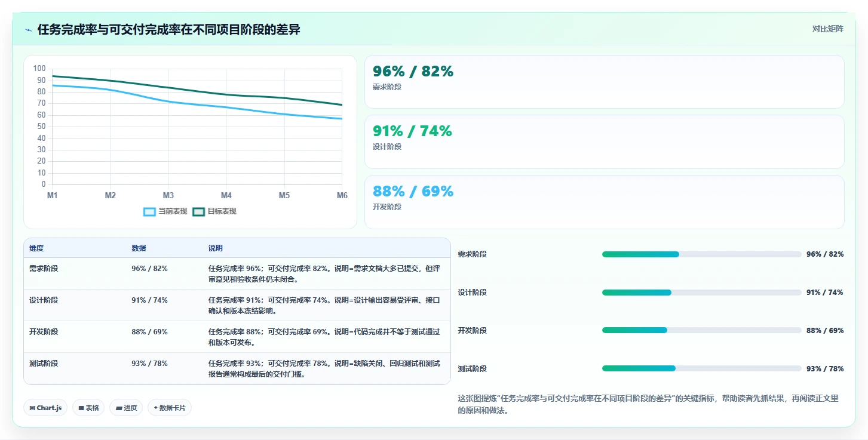
Task: Click the 测试阶段 progress bar
Action: pos(702,368)
